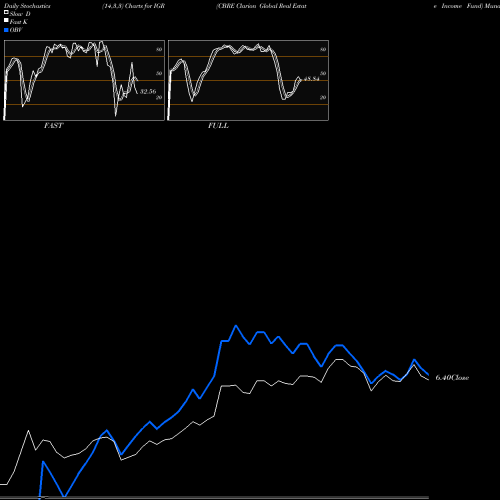The width and height of the screenshot is (500, 500).
Task: Click the FULL chart label
Action: coord(218,125)
